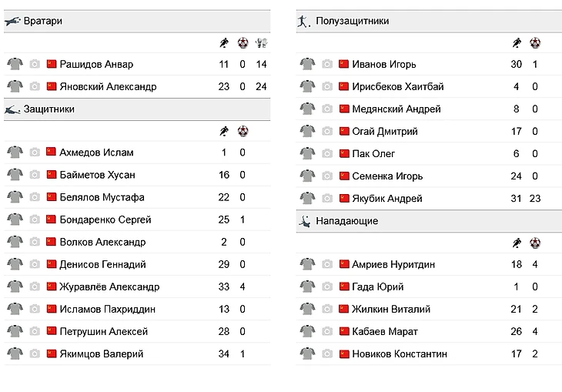This screenshot has width=562, height=392.
Task: Click the matches played icon in Защитники header
Action: (x=224, y=132)
